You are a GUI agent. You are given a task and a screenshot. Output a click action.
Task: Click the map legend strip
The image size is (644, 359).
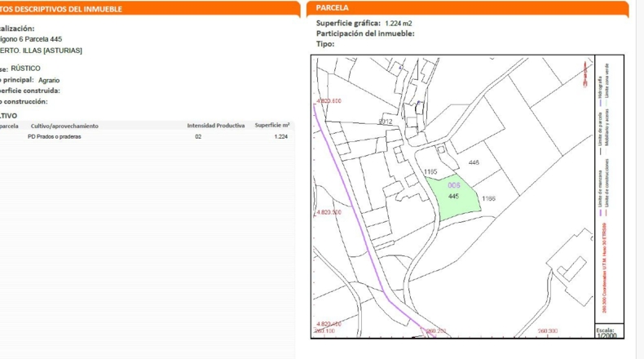pyautogui.click(x=610, y=189)
